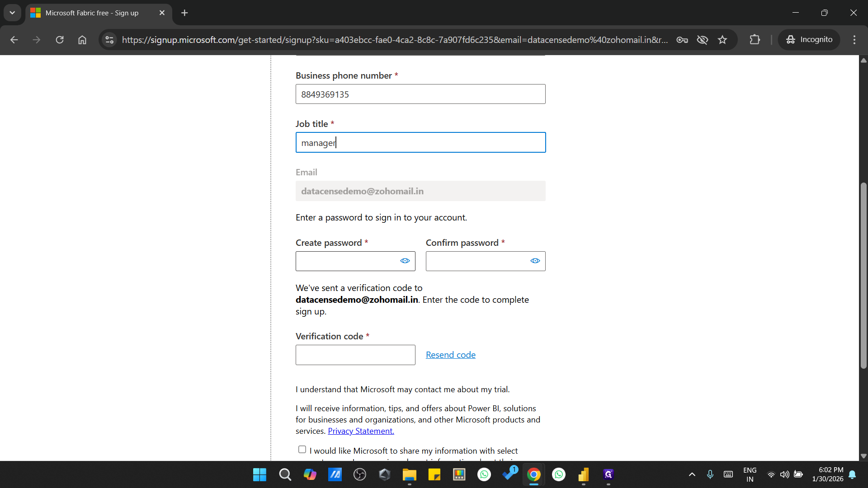Launch Power BI from the taskbar

584,474
